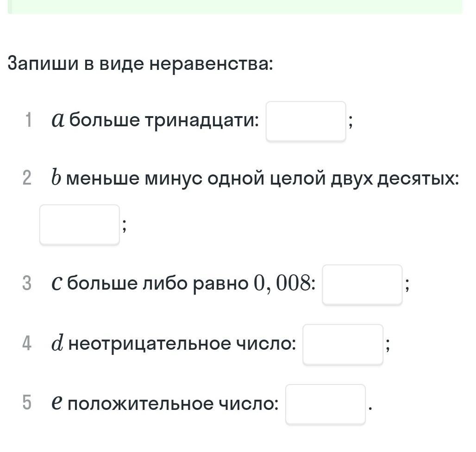Viewport: 476px width, 452px height.
Task: Click the item number 5 label
Action: pyautogui.click(x=27, y=403)
